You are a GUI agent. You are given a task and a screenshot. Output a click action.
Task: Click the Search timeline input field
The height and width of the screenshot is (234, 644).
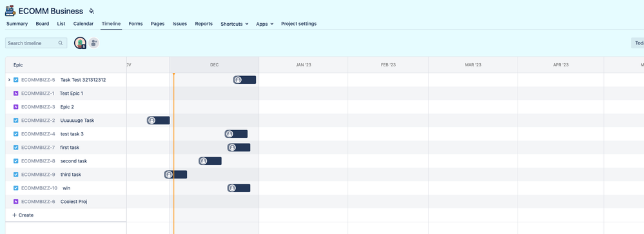click(36, 43)
